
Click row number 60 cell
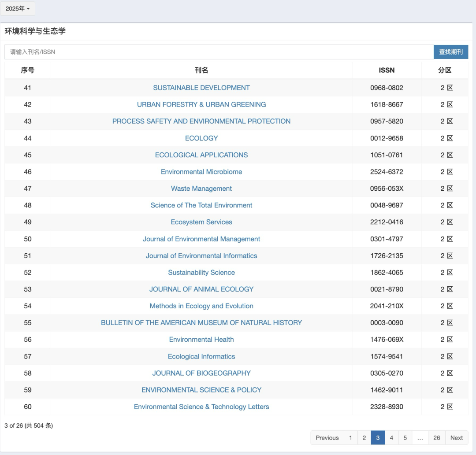pyautogui.click(x=28, y=407)
